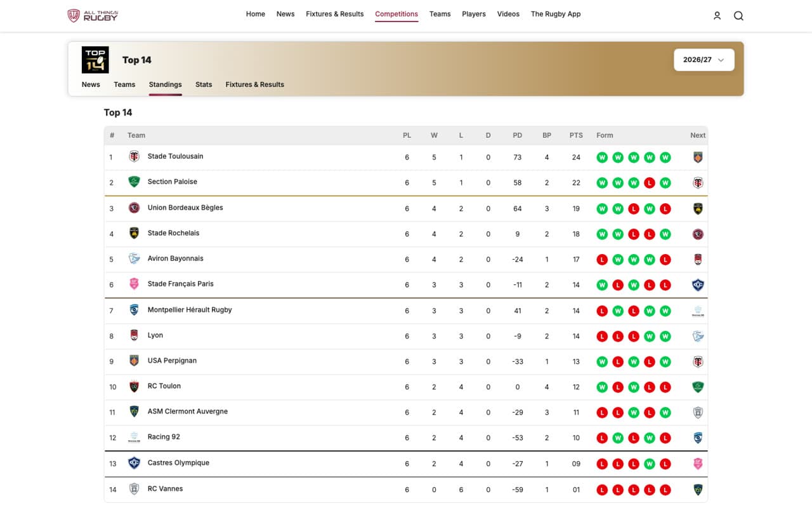Click RC Vannes club crest

pos(134,490)
